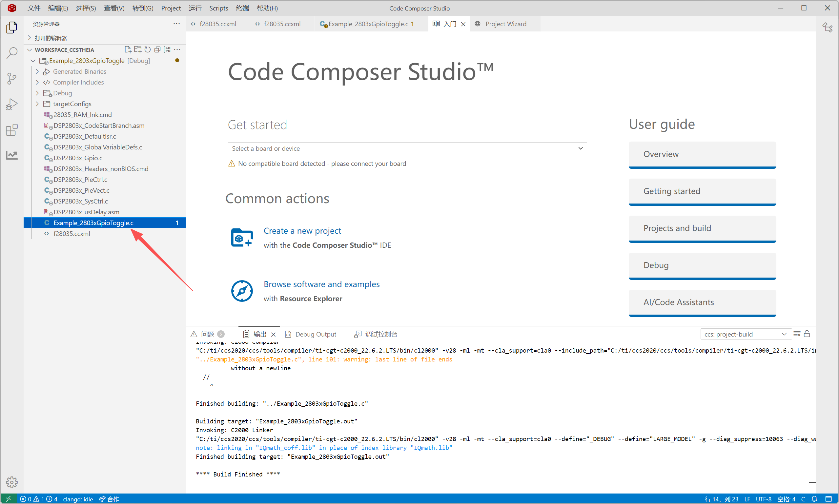
Task: Open the Run and Debug view
Action: (12, 104)
